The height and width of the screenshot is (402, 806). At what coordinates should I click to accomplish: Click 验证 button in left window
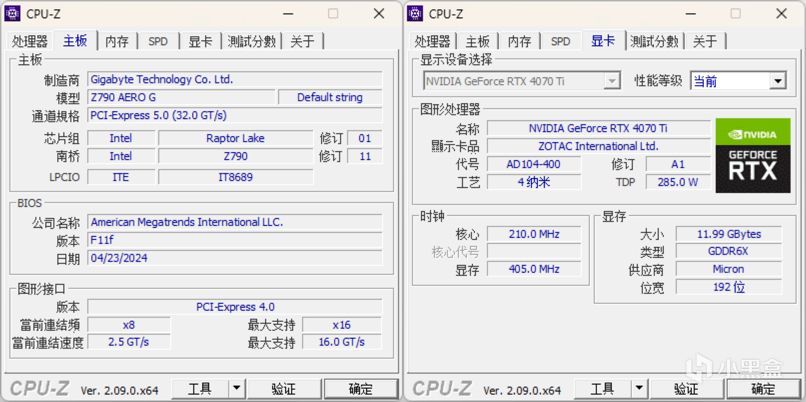[283, 389]
